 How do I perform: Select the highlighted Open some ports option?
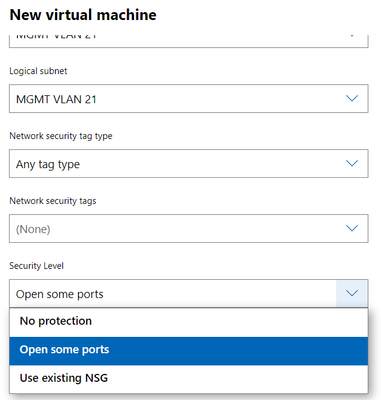point(189,351)
